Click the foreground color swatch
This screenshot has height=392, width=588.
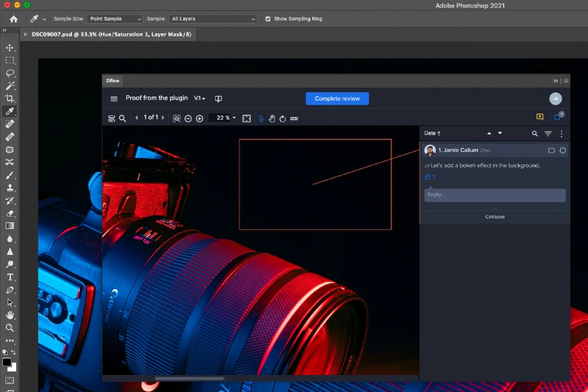tap(7, 362)
